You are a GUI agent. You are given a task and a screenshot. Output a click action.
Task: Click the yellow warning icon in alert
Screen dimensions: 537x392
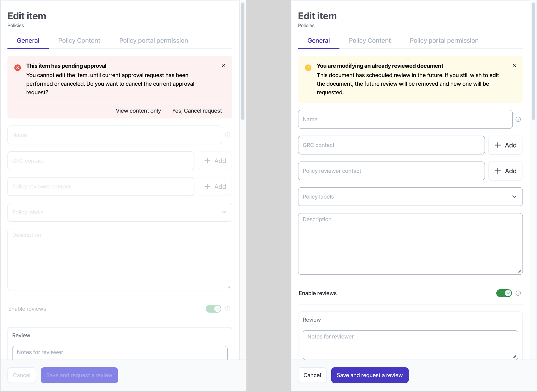(x=308, y=68)
